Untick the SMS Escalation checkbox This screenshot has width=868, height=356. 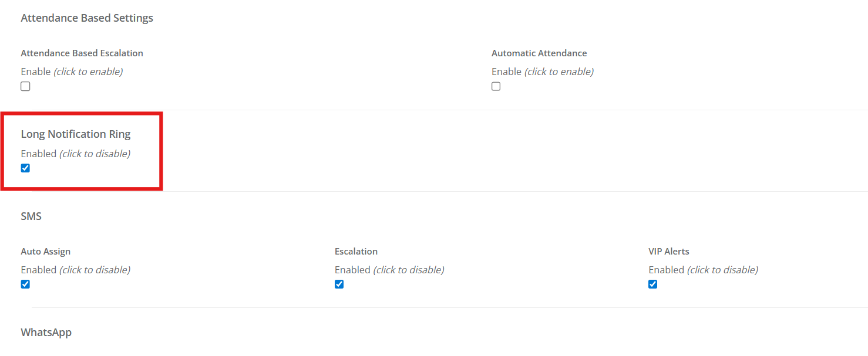point(339,284)
